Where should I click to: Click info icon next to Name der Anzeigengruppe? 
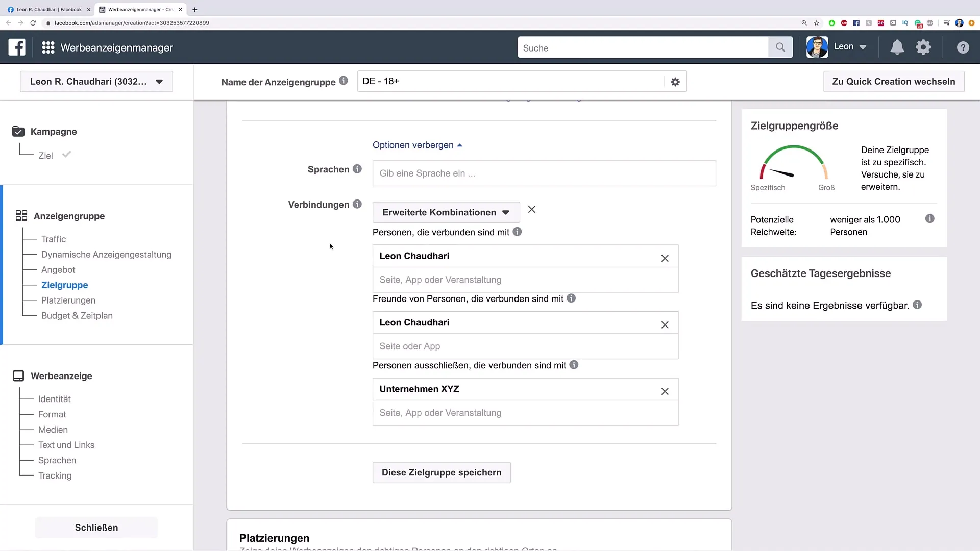pos(344,81)
